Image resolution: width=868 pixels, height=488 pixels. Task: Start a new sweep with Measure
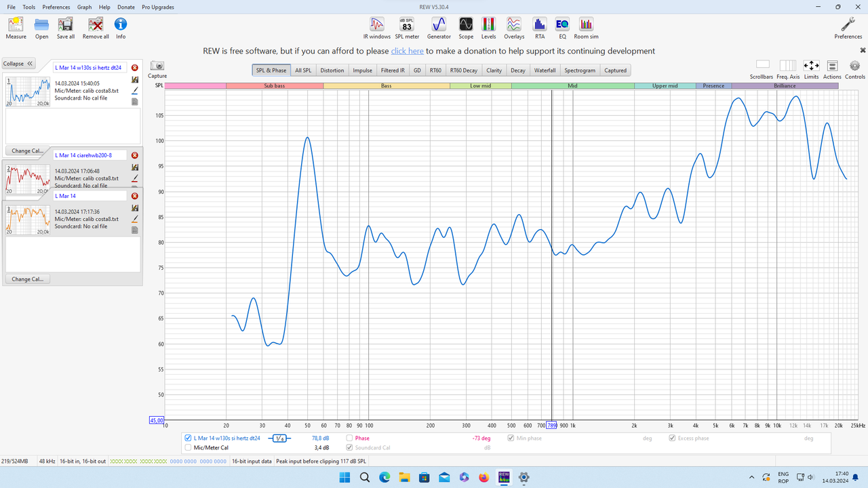[16, 28]
